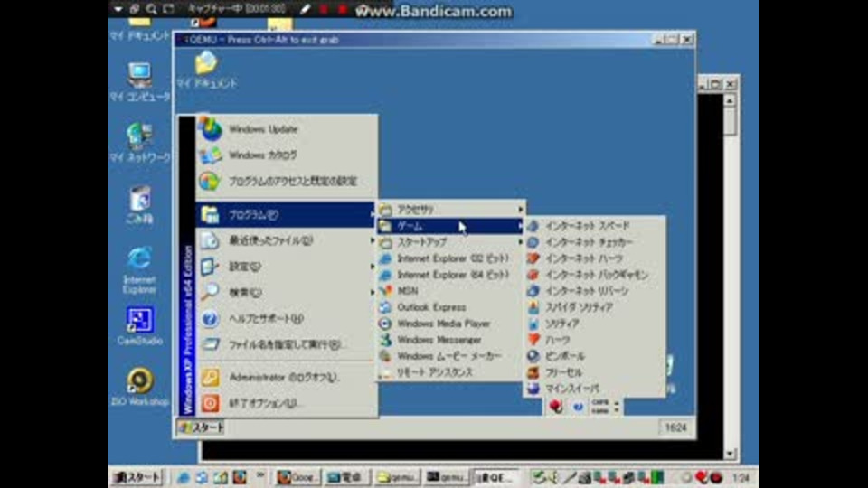Start ピンボール game
This screenshot has width=868, height=488.
coord(595,356)
